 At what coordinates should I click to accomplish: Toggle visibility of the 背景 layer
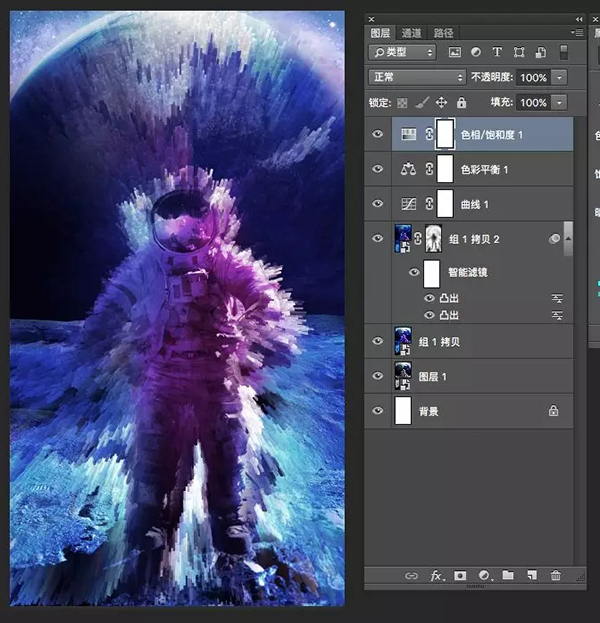377,410
